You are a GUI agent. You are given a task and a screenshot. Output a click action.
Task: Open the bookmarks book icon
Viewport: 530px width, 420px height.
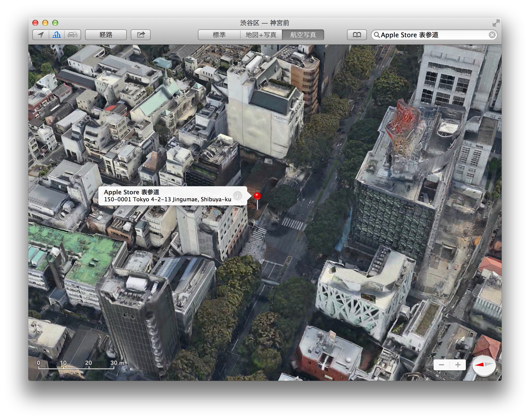coord(357,35)
